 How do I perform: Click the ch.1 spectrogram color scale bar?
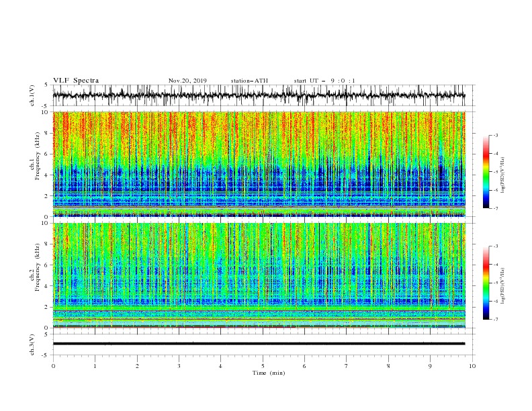coord(486,171)
